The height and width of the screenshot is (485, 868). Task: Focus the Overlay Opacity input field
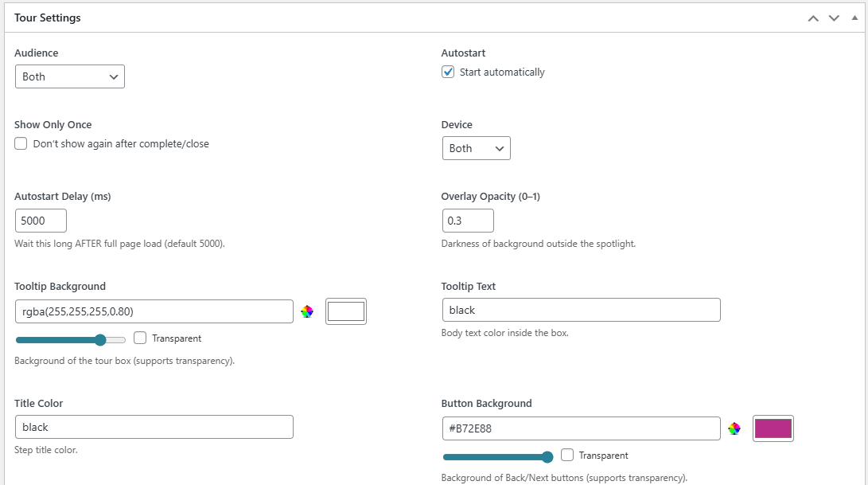(468, 221)
